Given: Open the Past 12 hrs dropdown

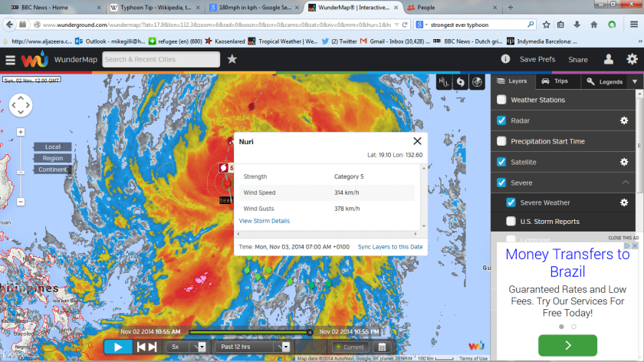Looking at the screenshot, I should (x=254, y=347).
